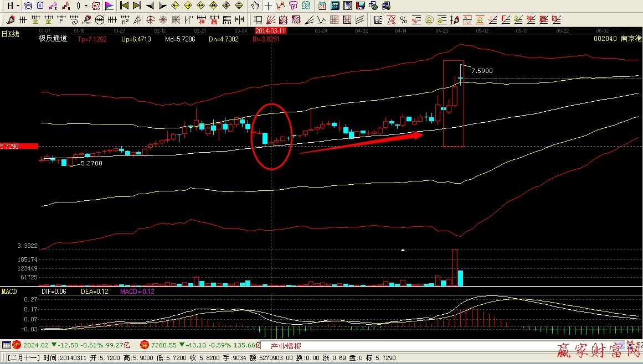The width and height of the screenshot is (643, 364).
Task: Jump to last bar with green skip-forward icon
Action: pyautogui.click(x=137, y=6)
